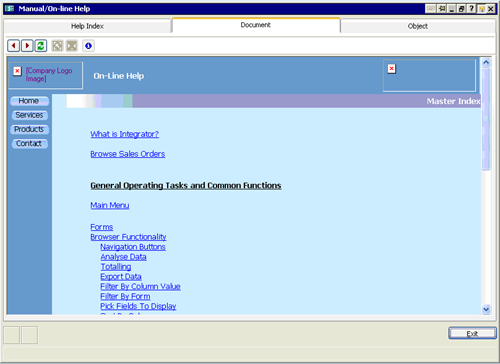Open the Navigation Buttons link

[x=133, y=247]
